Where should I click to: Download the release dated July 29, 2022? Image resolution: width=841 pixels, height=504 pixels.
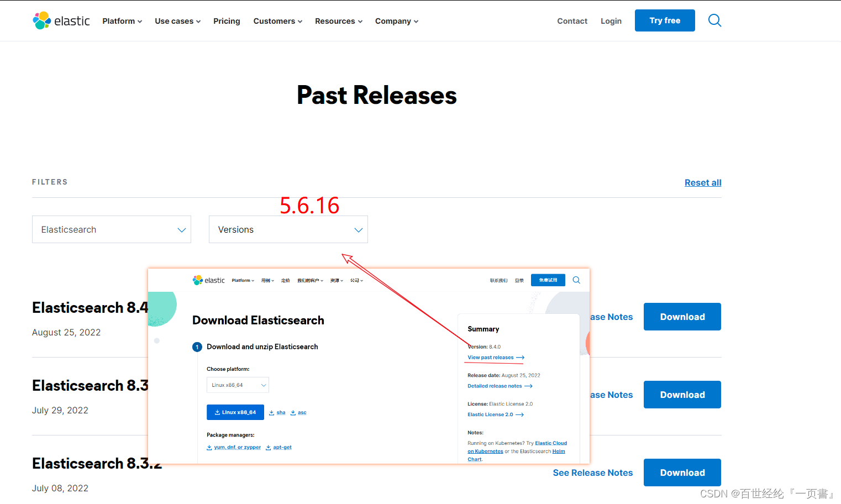tap(682, 395)
